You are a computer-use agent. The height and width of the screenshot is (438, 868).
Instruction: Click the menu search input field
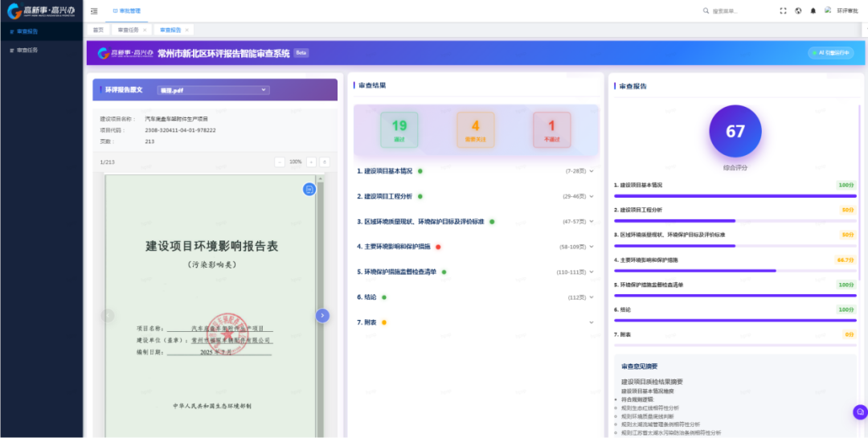723,11
